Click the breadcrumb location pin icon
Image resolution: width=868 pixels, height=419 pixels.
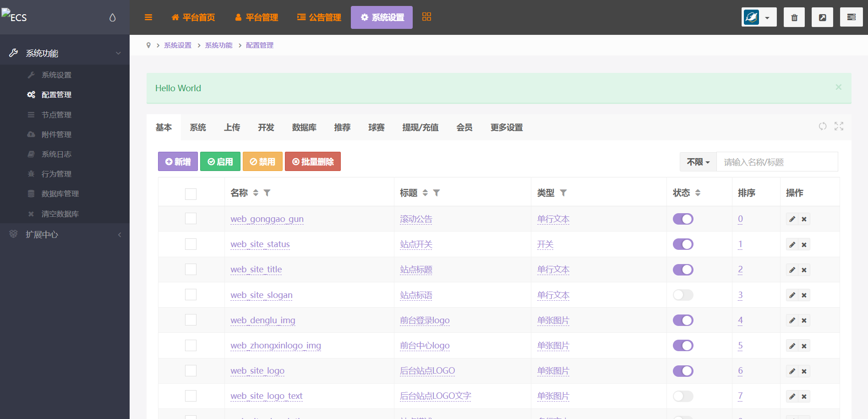coord(148,45)
